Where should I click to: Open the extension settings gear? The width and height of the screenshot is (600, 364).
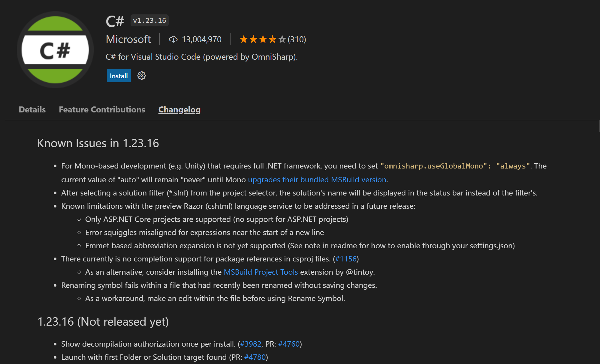tap(141, 76)
